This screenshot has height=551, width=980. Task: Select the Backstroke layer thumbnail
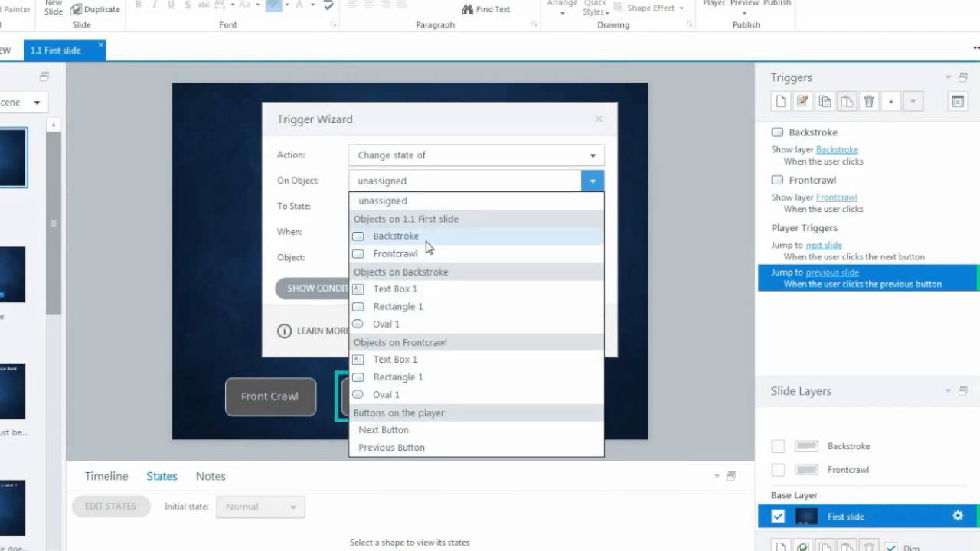tap(807, 446)
